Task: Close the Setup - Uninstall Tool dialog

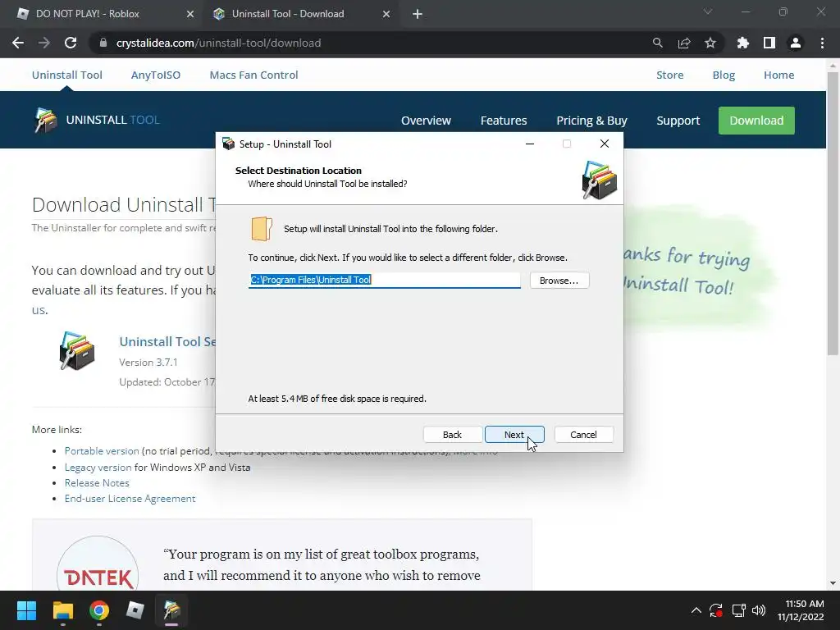Action: (x=605, y=144)
